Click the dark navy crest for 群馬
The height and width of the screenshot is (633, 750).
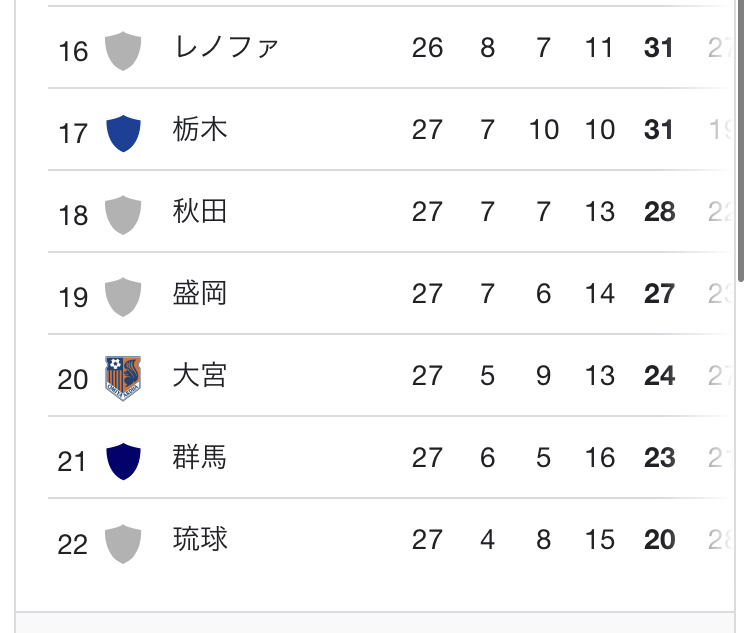coord(123,460)
